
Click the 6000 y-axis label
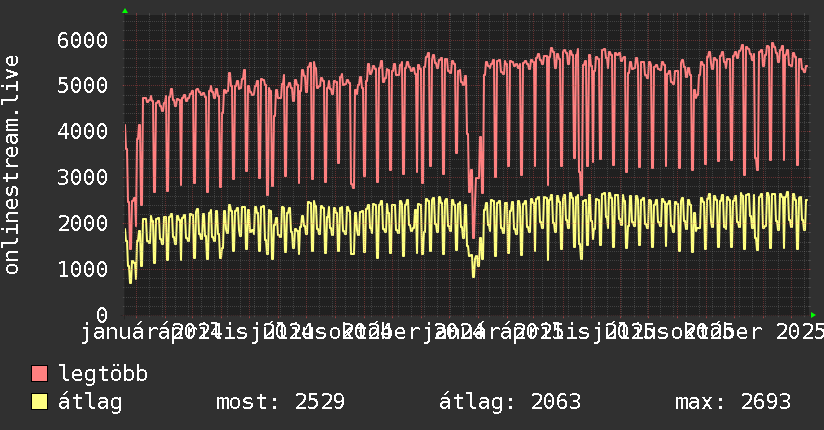(83, 40)
